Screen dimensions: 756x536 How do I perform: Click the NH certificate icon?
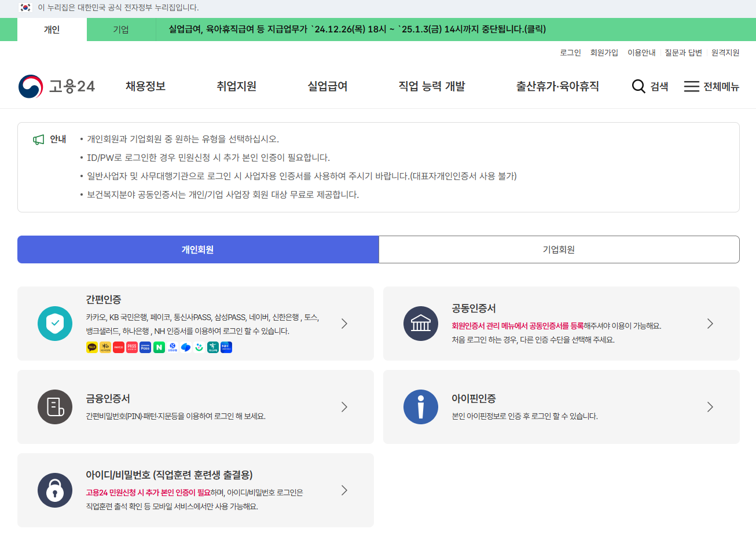click(x=225, y=347)
